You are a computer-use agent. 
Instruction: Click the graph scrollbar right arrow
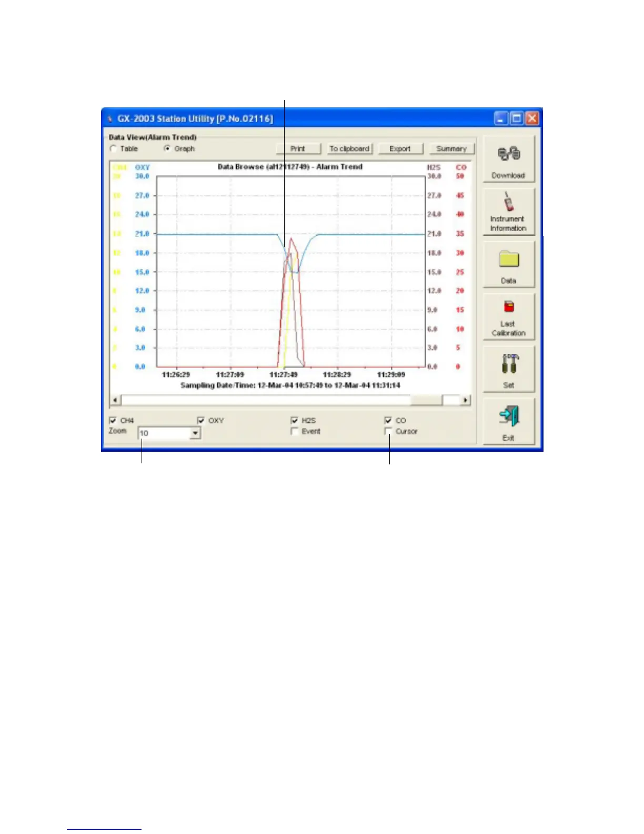point(465,400)
